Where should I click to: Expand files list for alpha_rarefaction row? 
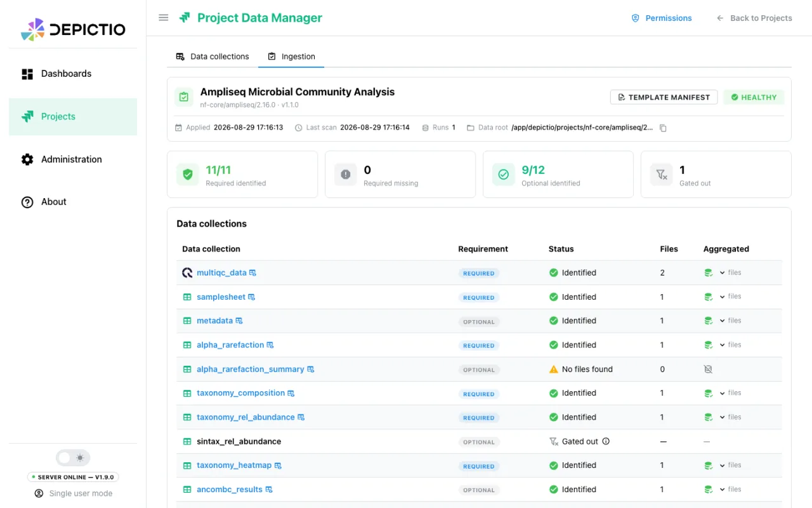pyautogui.click(x=730, y=345)
